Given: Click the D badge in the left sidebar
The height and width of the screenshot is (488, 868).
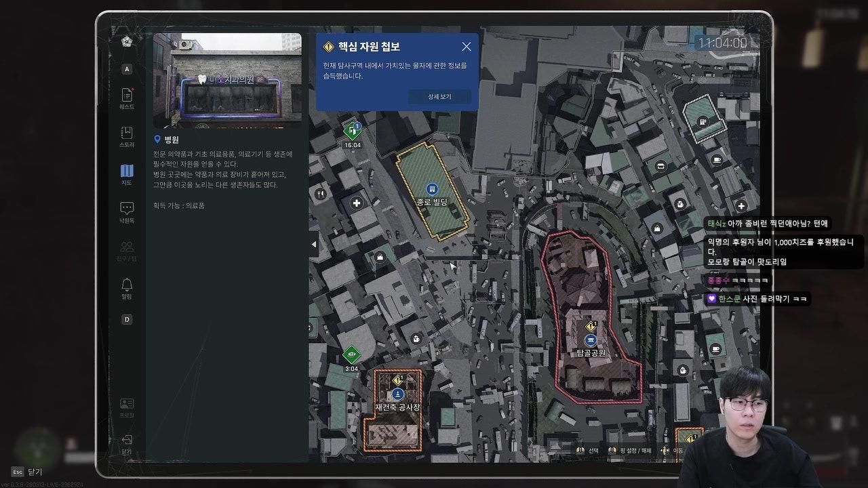Looking at the screenshot, I should 126,319.
